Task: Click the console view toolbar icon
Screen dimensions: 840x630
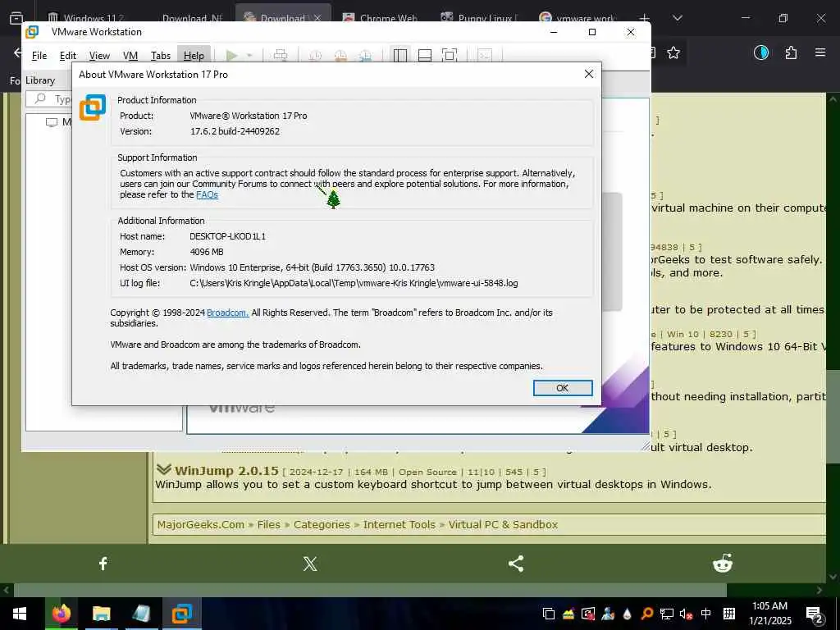Action: point(485,55)
